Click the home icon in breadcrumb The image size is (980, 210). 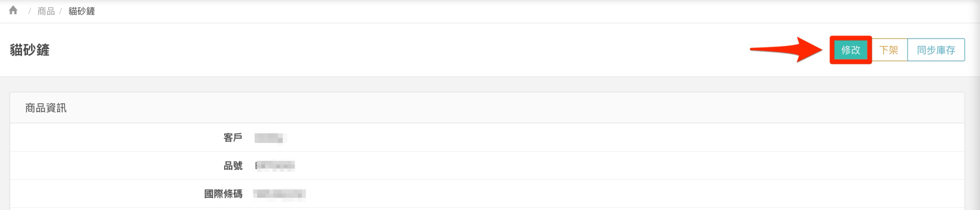tap(13, 11)
